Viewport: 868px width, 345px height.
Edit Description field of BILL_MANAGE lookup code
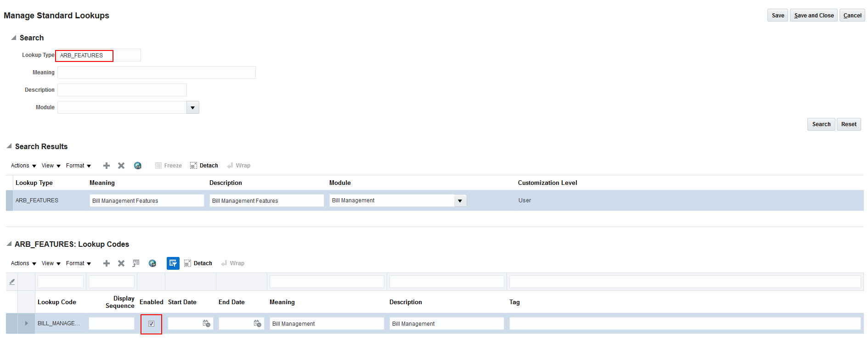click(447, 323)
